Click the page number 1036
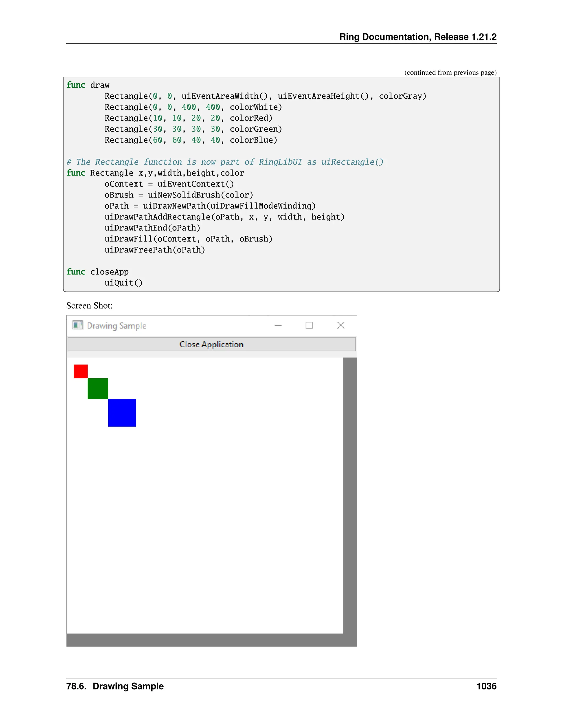Image resolution: width=563 pixels, height=728 pixels. [486, 686]
